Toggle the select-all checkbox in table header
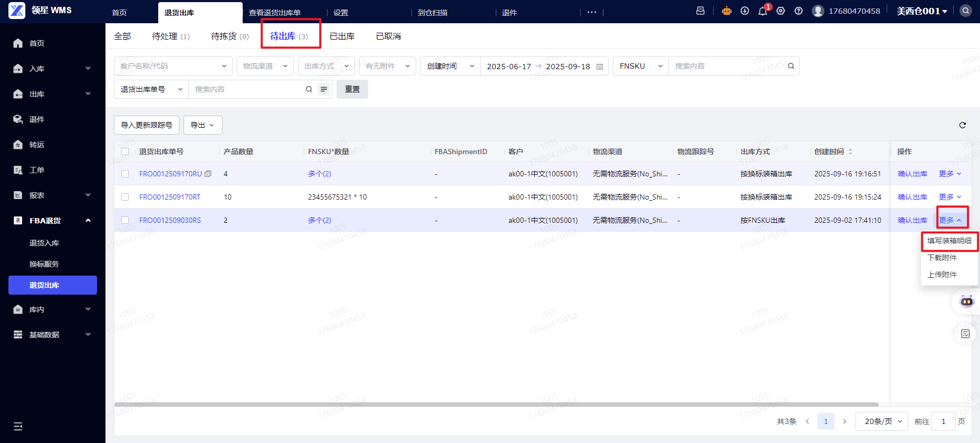This screenshot has height=443, width=980. [125, 152]
